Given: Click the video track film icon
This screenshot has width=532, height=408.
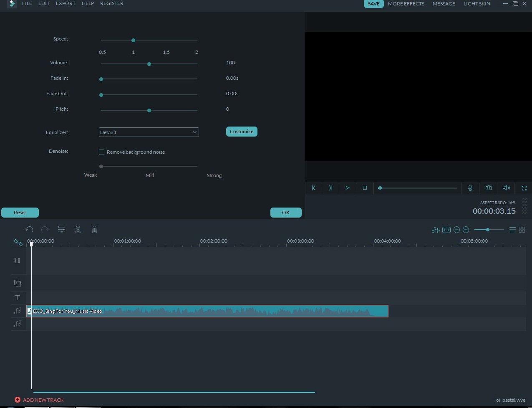Looking at the screenshot, I should click(x=17, y=261).
